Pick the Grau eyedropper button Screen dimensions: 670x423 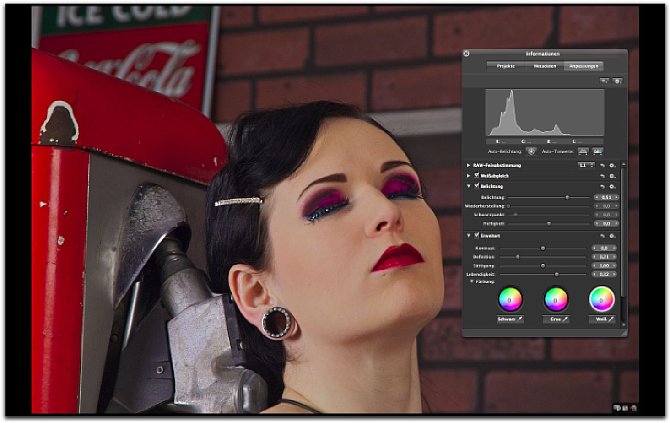click(556, 319)
